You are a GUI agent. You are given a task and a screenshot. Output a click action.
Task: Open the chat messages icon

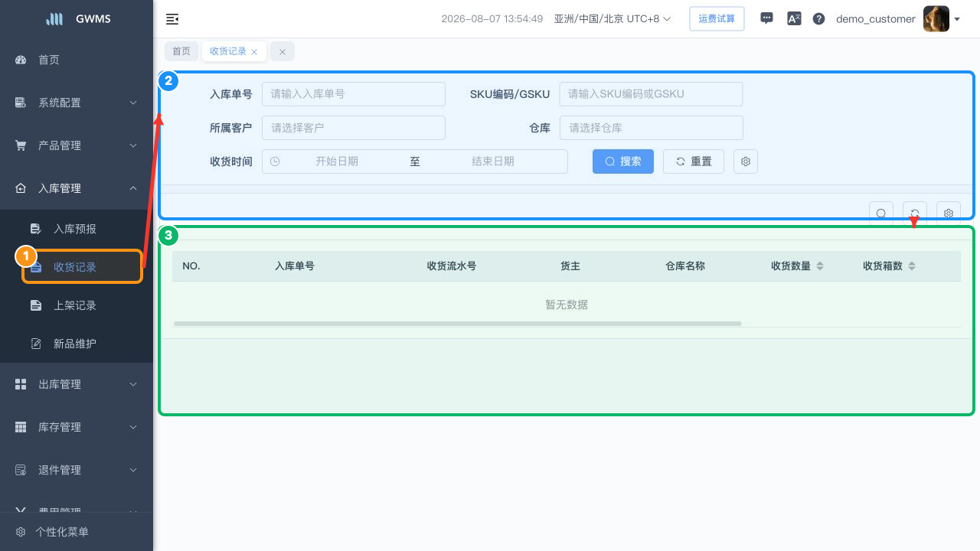point(766,18)
